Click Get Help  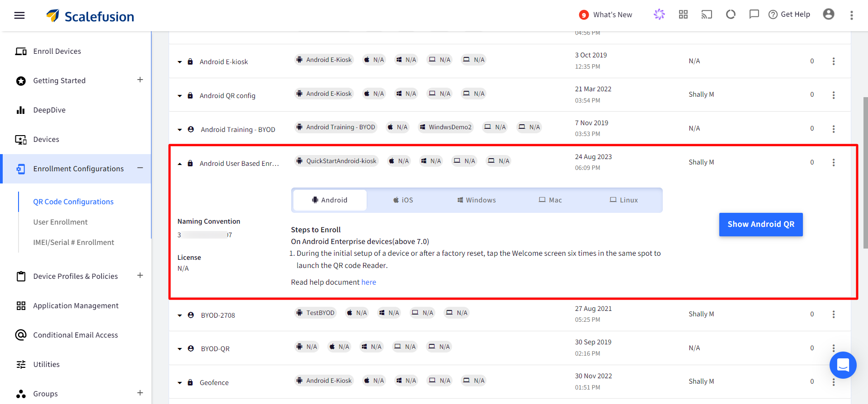coord(789,14)
